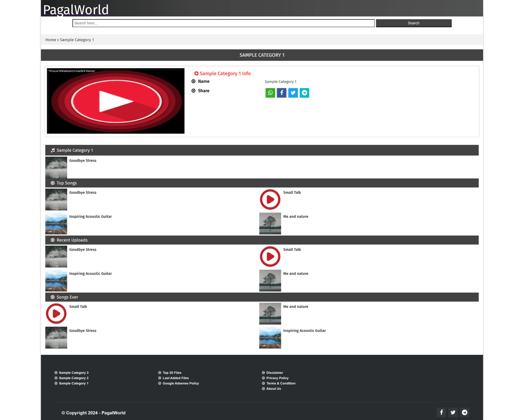Click the Search button
Viewport: 524px width, 420px height.
[413, 23]
